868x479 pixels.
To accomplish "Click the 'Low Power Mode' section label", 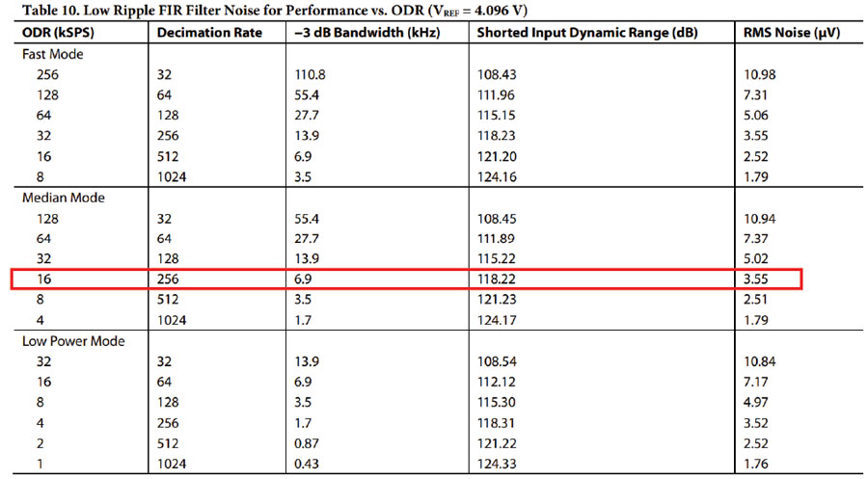I will pos(73,341).
